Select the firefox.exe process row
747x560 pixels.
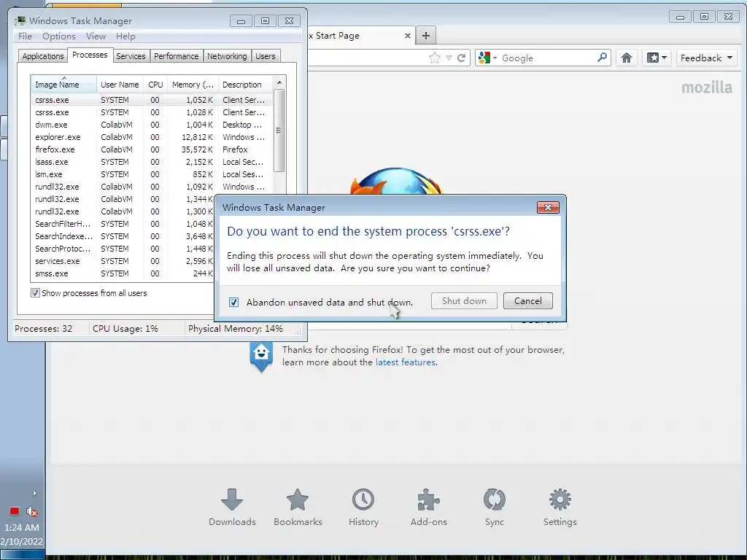(x=152, y=149)
